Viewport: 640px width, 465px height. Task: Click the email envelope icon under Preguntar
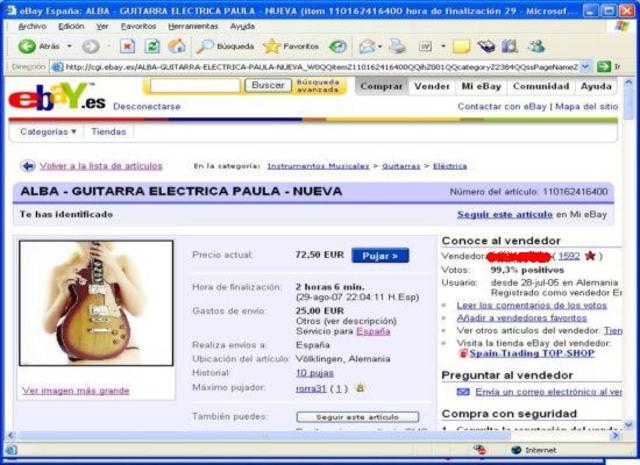pos(463,392)
